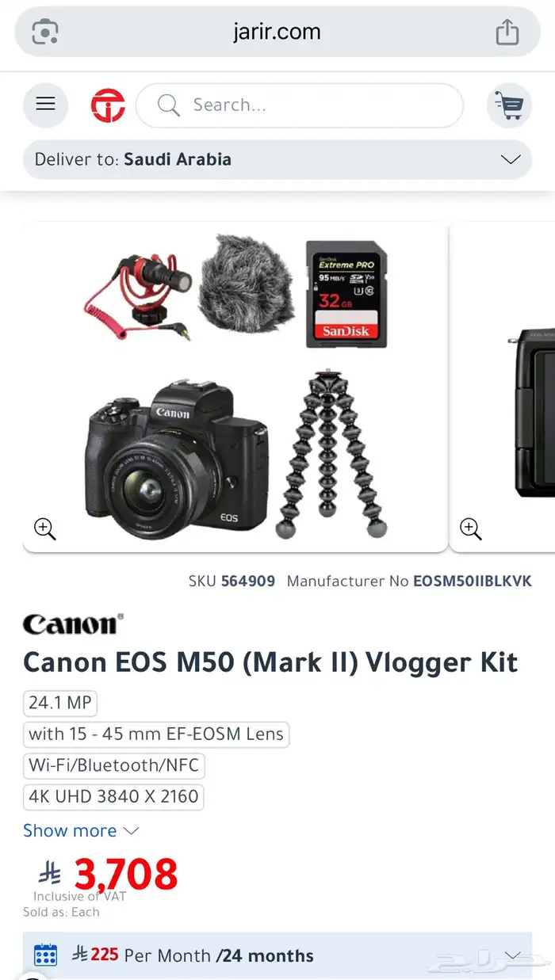Tap the browser share icon
Viewport: 555px width, 980px height.
click(x=507, y=32)
